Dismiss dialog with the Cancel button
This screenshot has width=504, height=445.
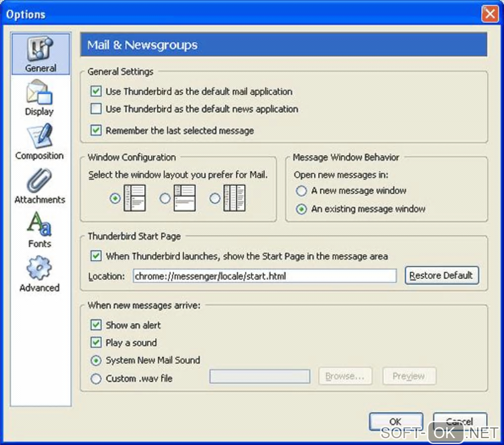[460, 421]
